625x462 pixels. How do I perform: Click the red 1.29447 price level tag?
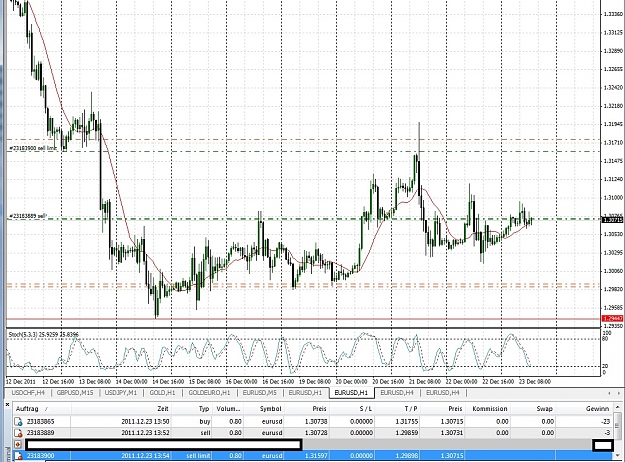coord(613,318)
